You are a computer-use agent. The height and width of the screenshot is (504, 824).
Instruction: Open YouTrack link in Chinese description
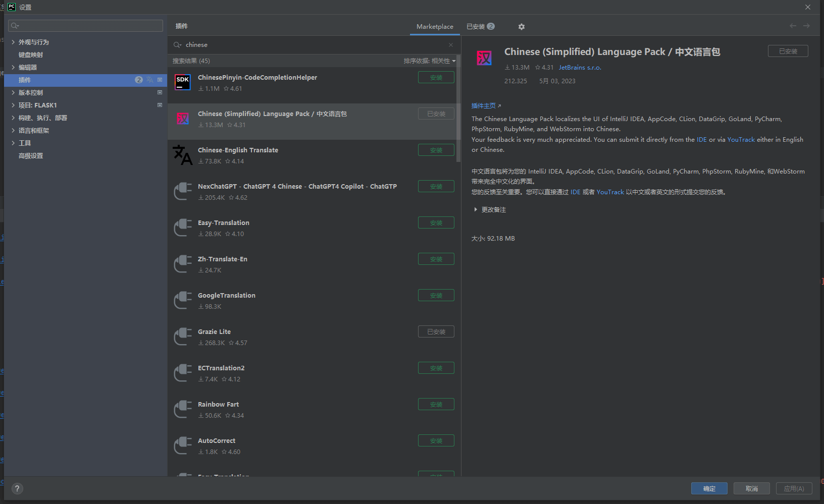610,192
